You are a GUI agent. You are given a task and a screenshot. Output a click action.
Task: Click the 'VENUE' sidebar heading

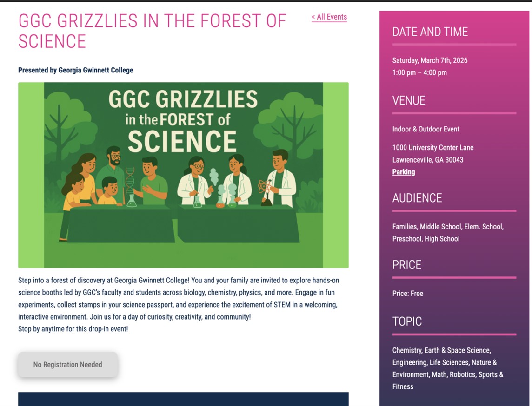408,100
